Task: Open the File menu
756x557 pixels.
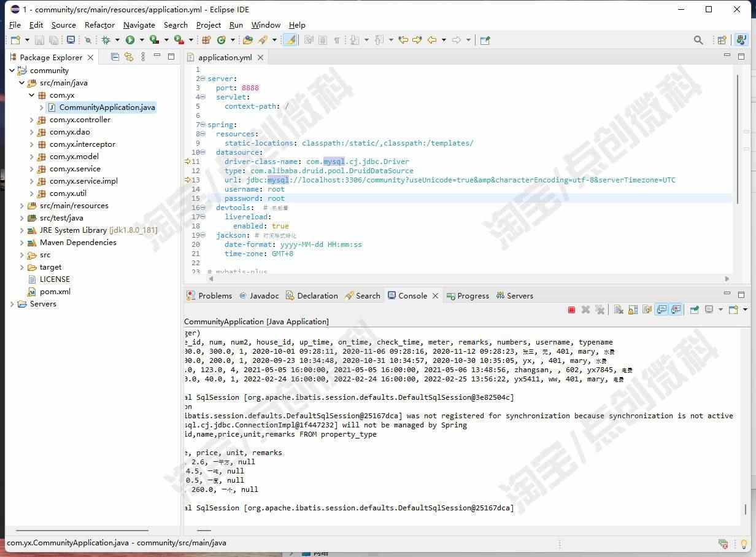Action: pyautogui.click(x=15, y=25)
